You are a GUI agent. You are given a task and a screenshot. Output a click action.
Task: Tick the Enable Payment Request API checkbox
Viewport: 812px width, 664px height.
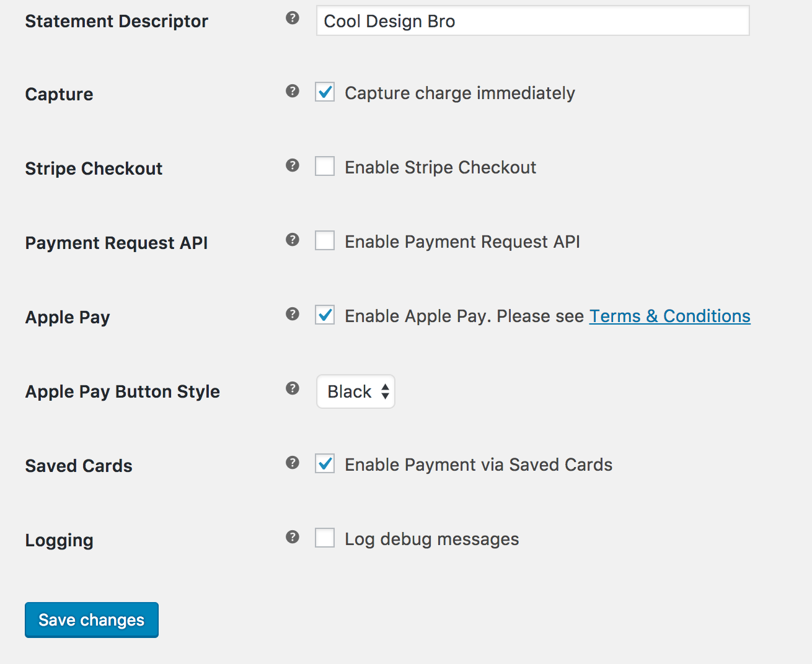[325, 241]
